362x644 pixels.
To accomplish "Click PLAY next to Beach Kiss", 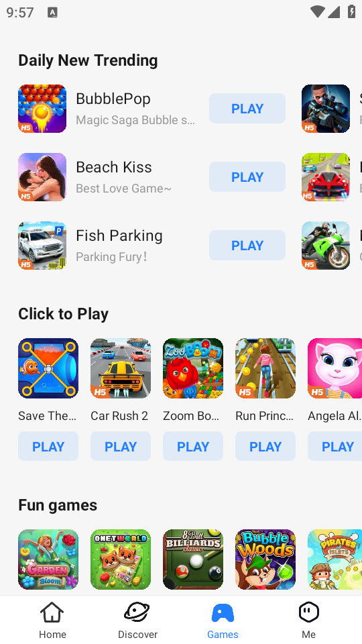I will point(247,177).
